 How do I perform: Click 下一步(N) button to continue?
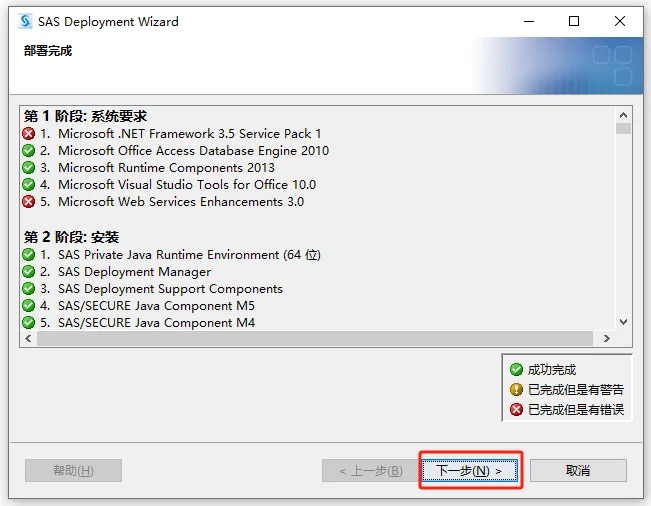[x=470, y=470]
